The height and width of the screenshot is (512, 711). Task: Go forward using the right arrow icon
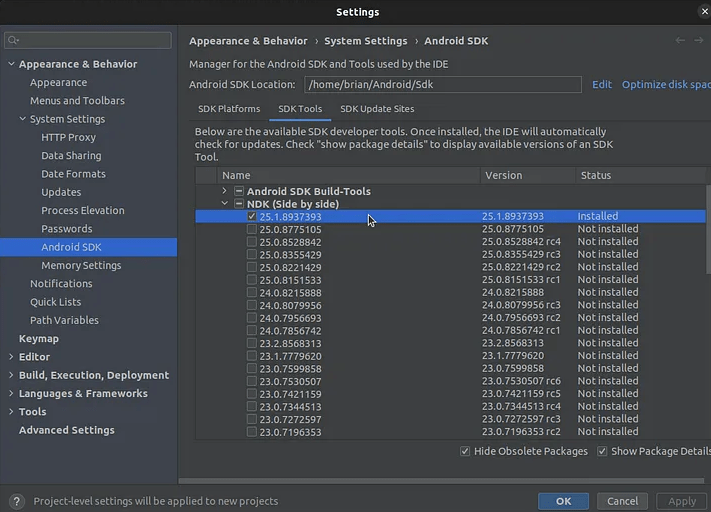tap(698, 40)
